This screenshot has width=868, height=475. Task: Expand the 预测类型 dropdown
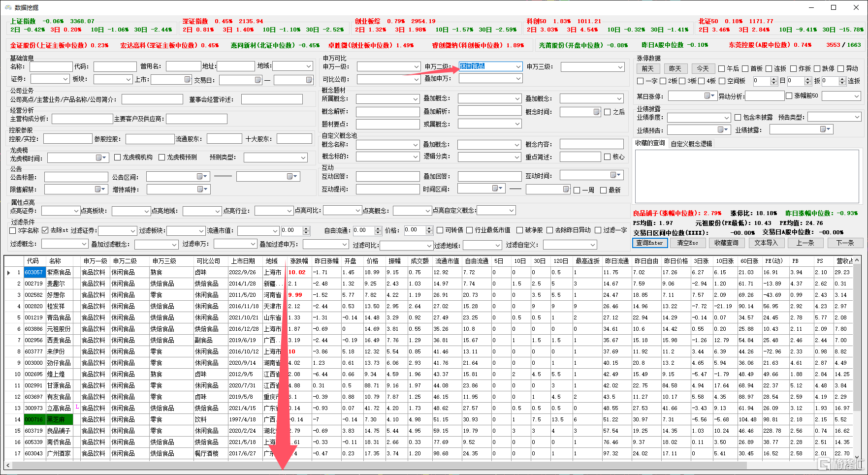click(303, 158)
